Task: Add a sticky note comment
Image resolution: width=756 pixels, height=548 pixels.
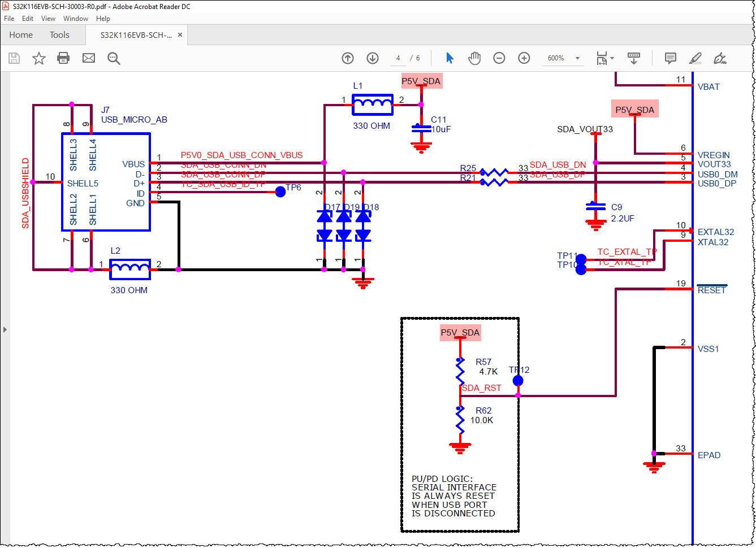Action: (671, 58)
